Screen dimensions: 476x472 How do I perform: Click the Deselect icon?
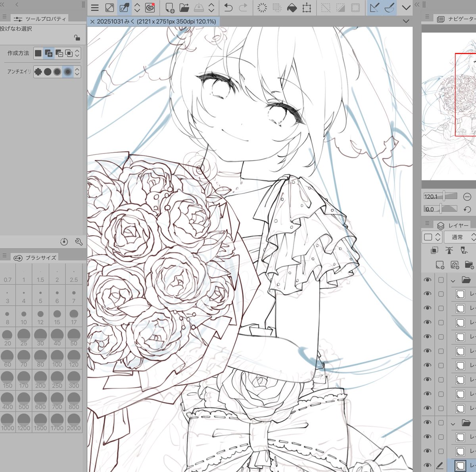(326, 8)
